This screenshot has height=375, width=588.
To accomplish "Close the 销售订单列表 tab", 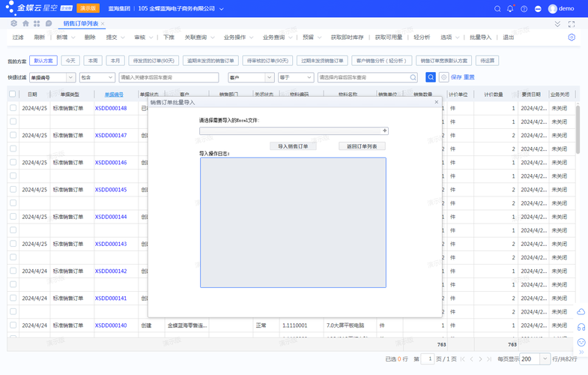I will pos(103,24).
